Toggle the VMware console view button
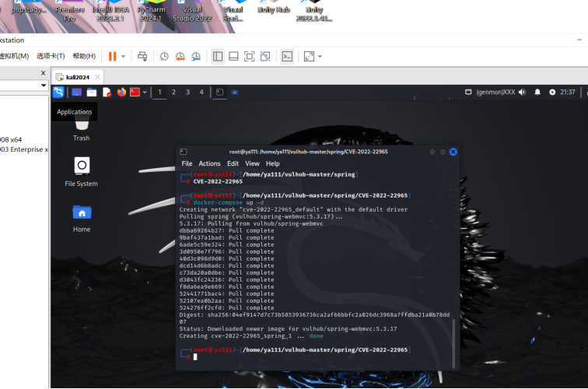 point(287,56)
